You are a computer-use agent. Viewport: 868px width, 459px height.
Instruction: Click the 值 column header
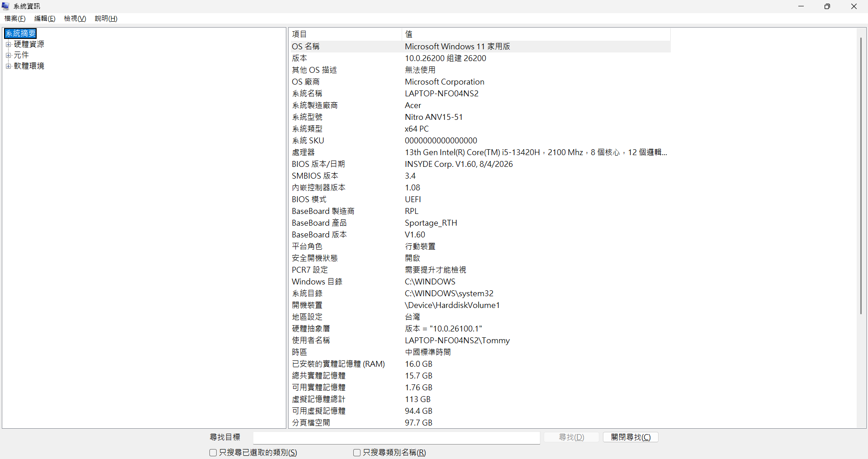pyautogui.click(x=536, y=34)
